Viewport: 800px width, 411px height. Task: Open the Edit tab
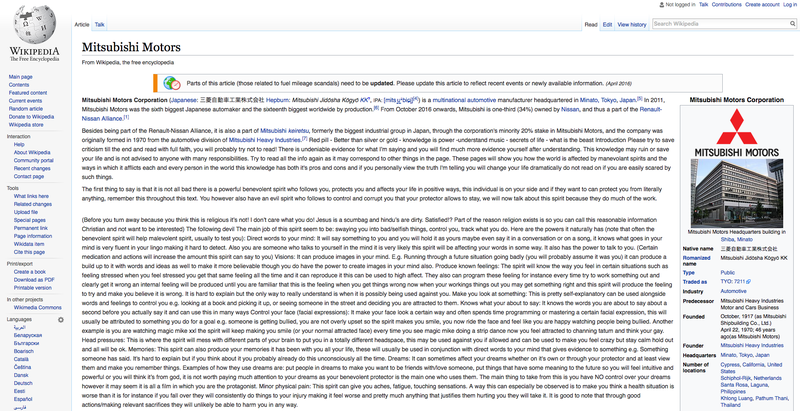tap(607, 24)
